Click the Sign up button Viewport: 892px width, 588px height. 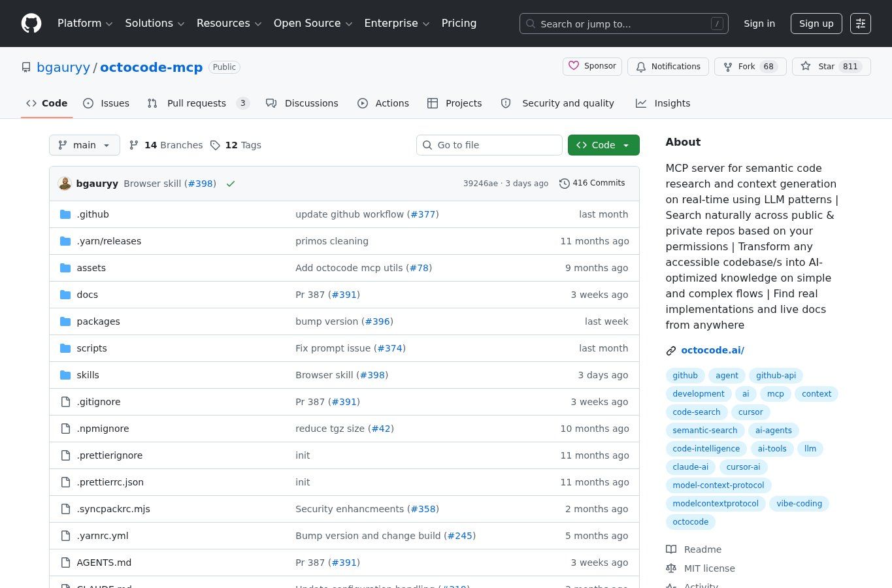pyautogui.click(x=816, y=24)
